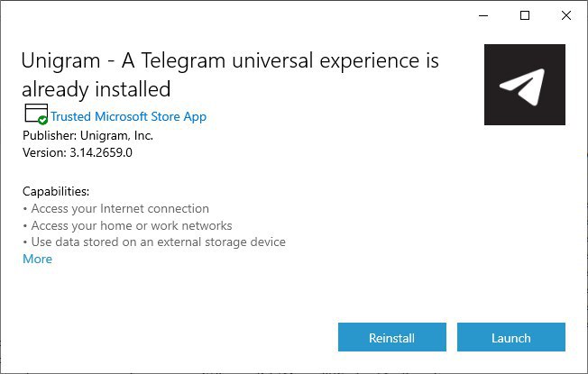Click the publisher name Unigram, Inc.
Viewport: 588px width, 374px height.
(x=116, y=135)
